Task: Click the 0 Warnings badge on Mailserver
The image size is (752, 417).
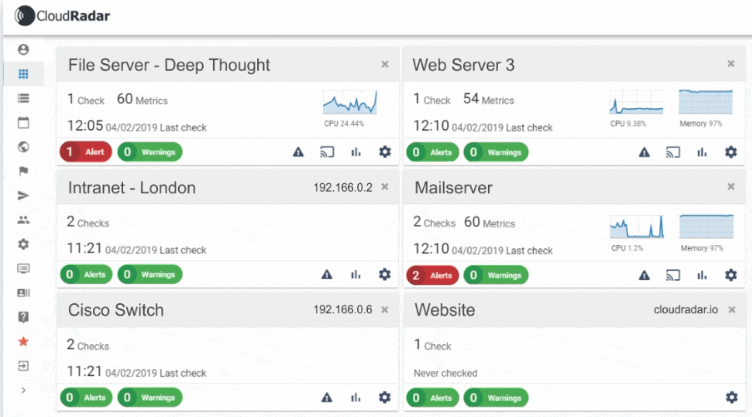Action: tap(496, 275)
